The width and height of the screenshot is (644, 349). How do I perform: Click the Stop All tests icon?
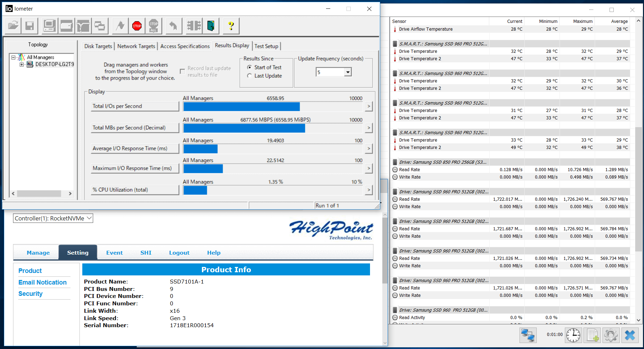click(154, 26)
